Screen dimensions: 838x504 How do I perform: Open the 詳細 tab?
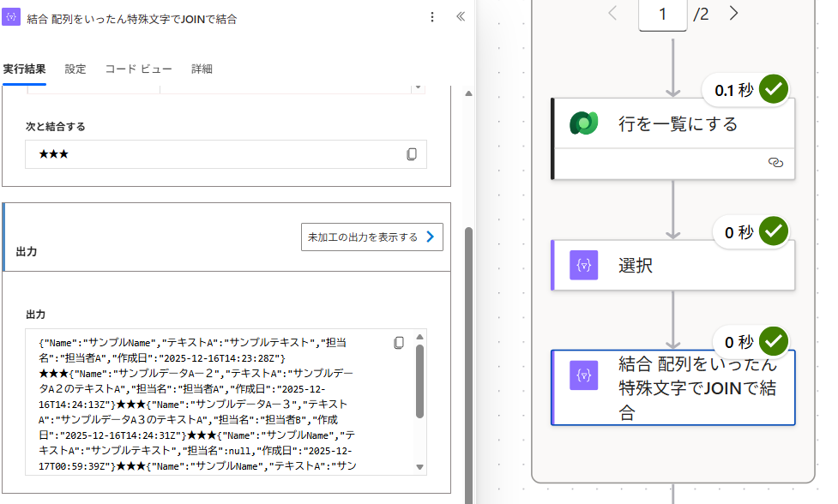click(202, 69)
